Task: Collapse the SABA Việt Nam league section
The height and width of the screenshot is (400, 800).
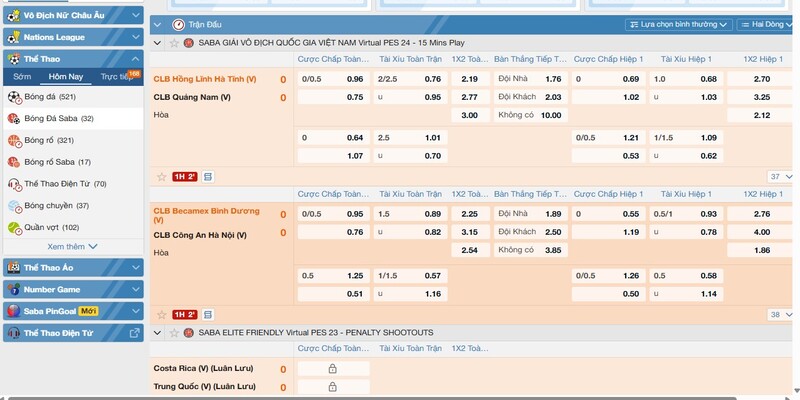Action: [x=160, y=43]
